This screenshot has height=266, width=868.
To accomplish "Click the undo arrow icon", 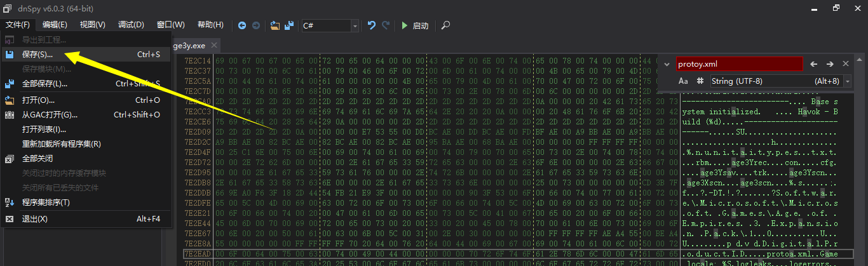I will [x=372, y=25].
